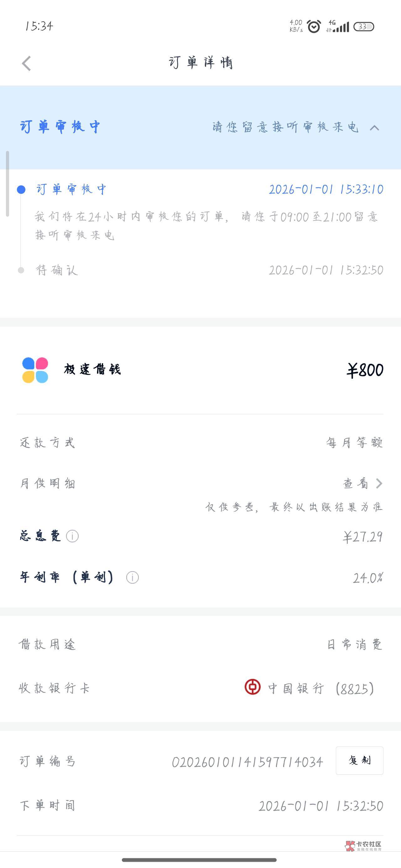Select the 待确认 timeline dot
Image resolution: width=401 pixels, height=868 pixels.
pos(21,270)
